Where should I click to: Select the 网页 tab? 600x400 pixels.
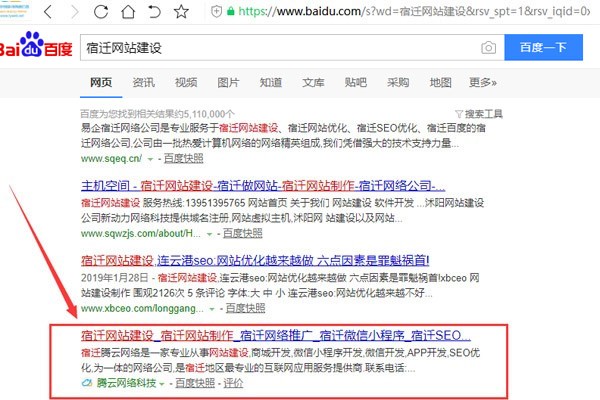(x=101, y=83)
